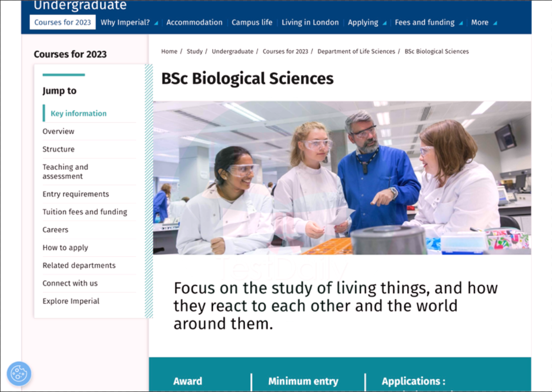This screenshot has width=552, height=392.
Task: Click the Award label in teal banner
Action: 187,381
